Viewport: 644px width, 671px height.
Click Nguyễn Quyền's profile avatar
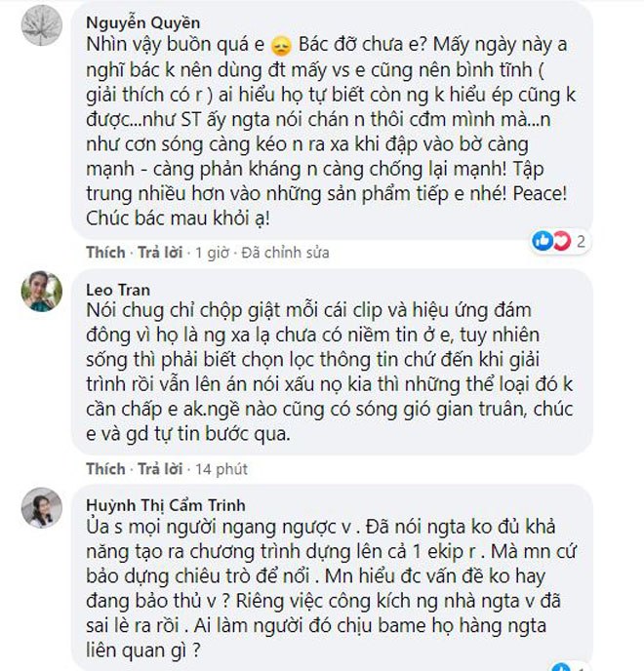(40, 24)
